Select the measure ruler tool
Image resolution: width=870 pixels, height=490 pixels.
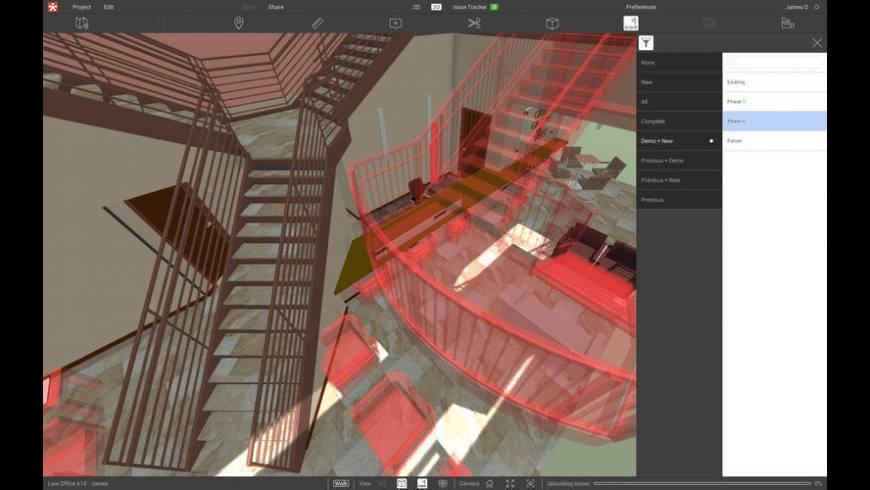click(317, 23)
